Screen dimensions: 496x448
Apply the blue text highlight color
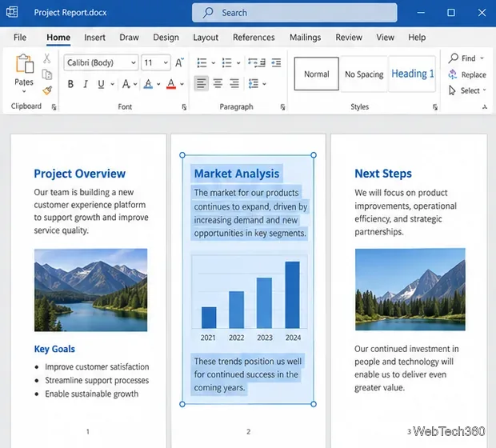coord(148,84)
